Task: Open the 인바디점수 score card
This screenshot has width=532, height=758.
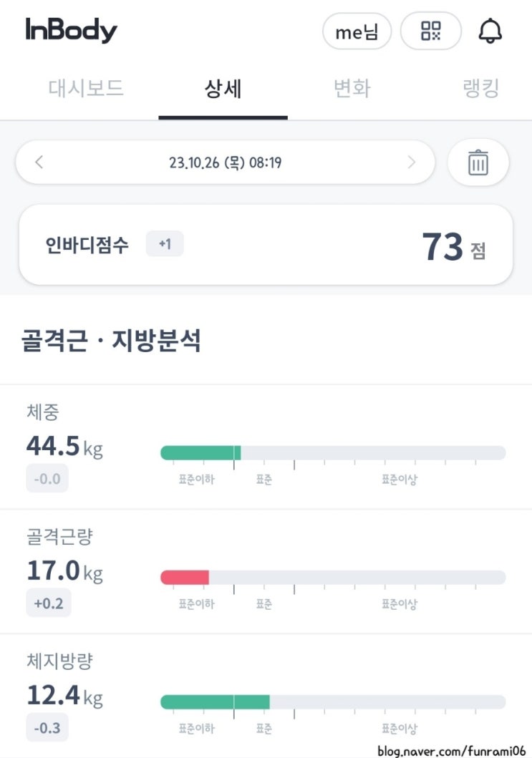Action: click(266, 245)
